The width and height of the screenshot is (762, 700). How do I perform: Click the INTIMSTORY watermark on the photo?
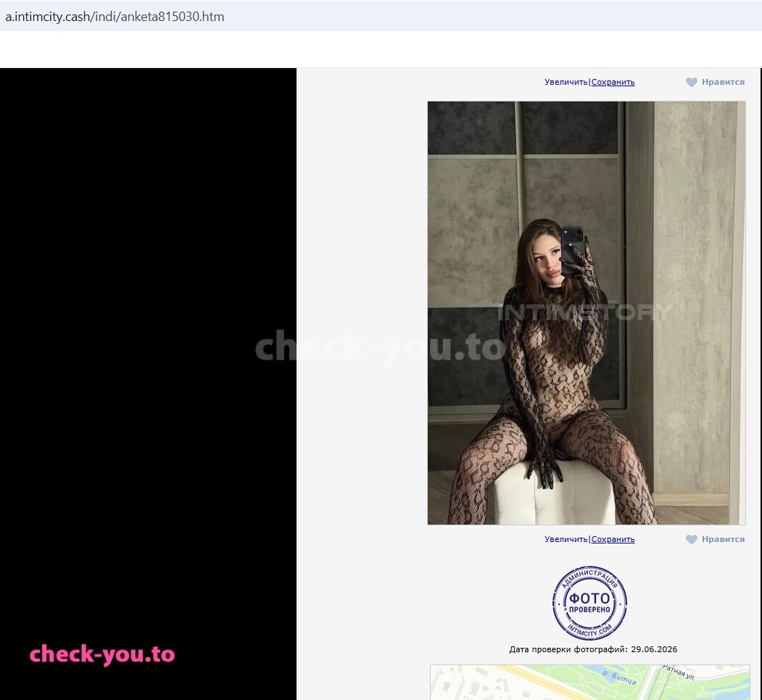coord(584,312)
